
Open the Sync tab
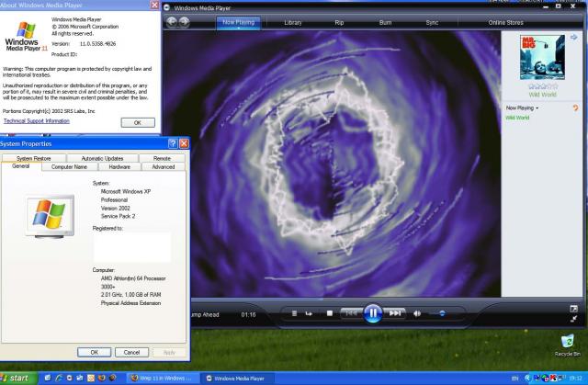point(432,22)
